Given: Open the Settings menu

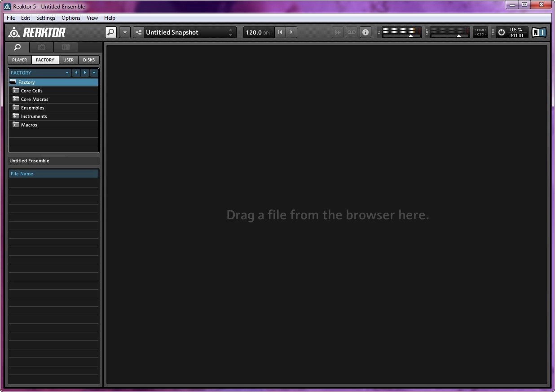Looking at the screenshot, I should (x=46, y=18).
